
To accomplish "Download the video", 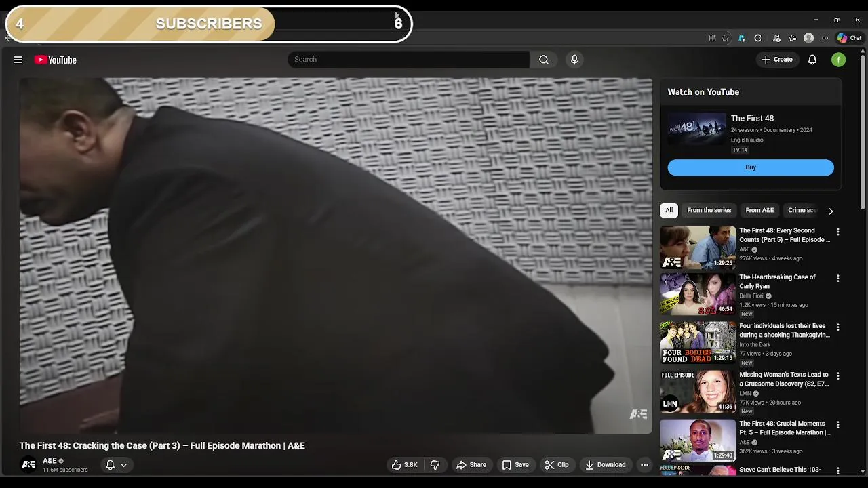I will click(x=606, y=465).
